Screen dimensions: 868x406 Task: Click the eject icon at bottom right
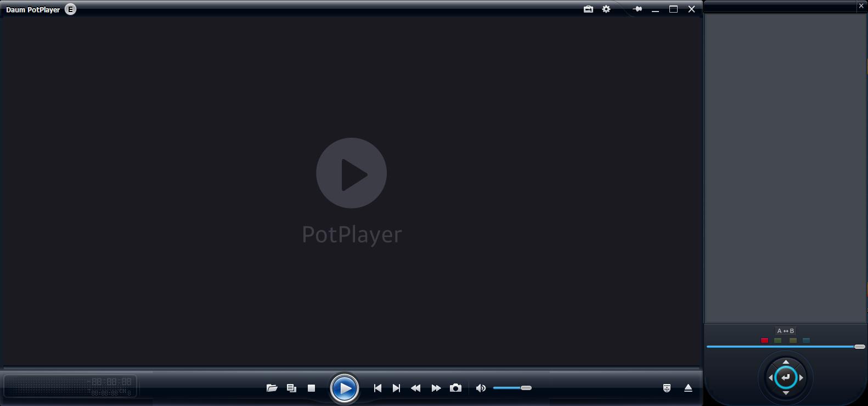pos(688,388)
